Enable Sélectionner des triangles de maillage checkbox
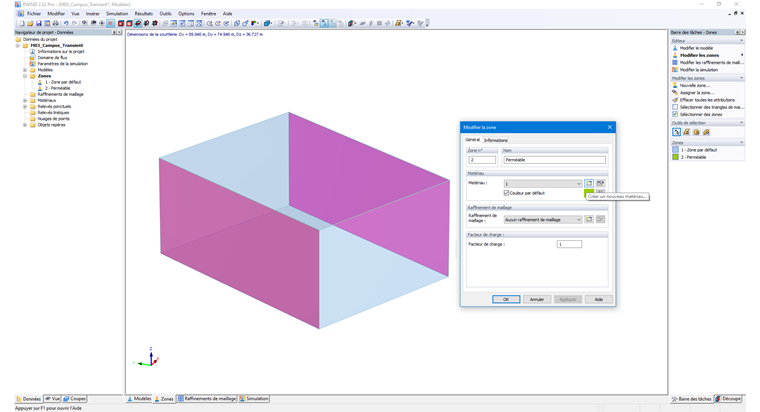 pyautogui.click(x=675, y=107)
